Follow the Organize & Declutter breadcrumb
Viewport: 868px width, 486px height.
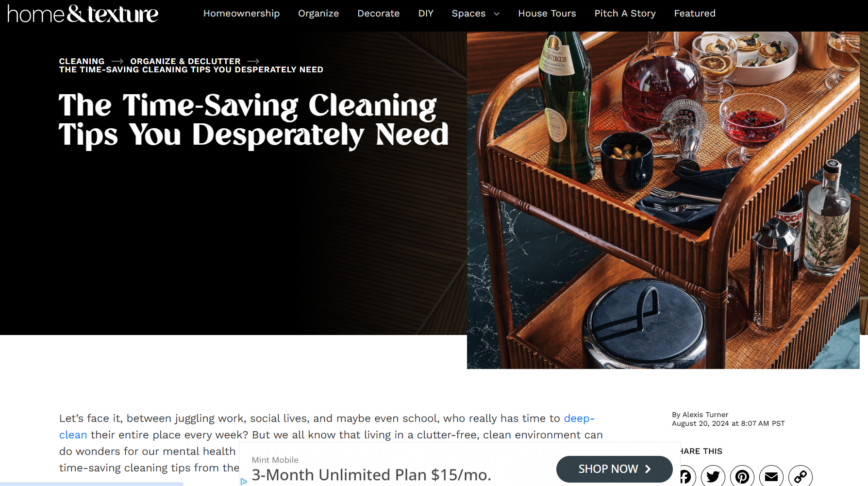(x=185, y=61)
